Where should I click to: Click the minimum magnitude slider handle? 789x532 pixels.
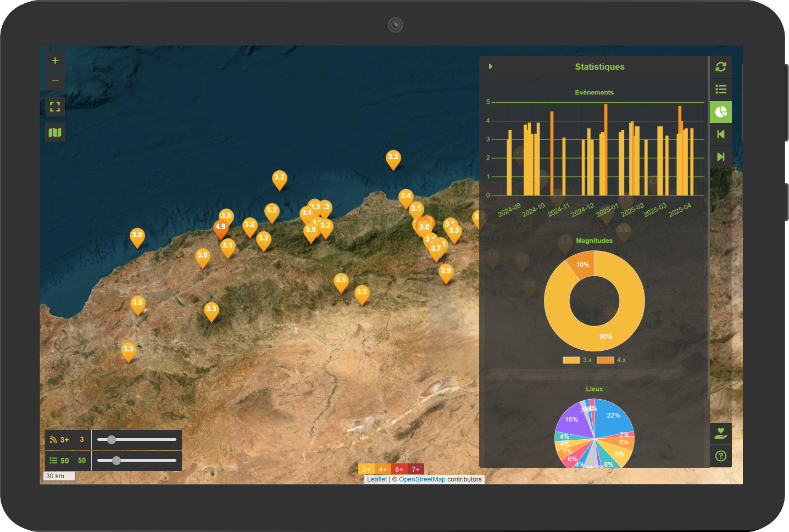pyautogui.click(x=112, y=440)
